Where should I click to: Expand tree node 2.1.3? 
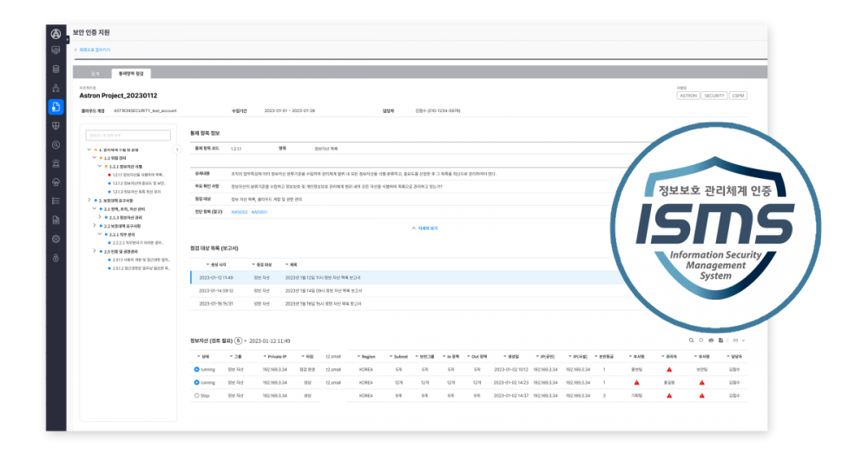point(100,218)
